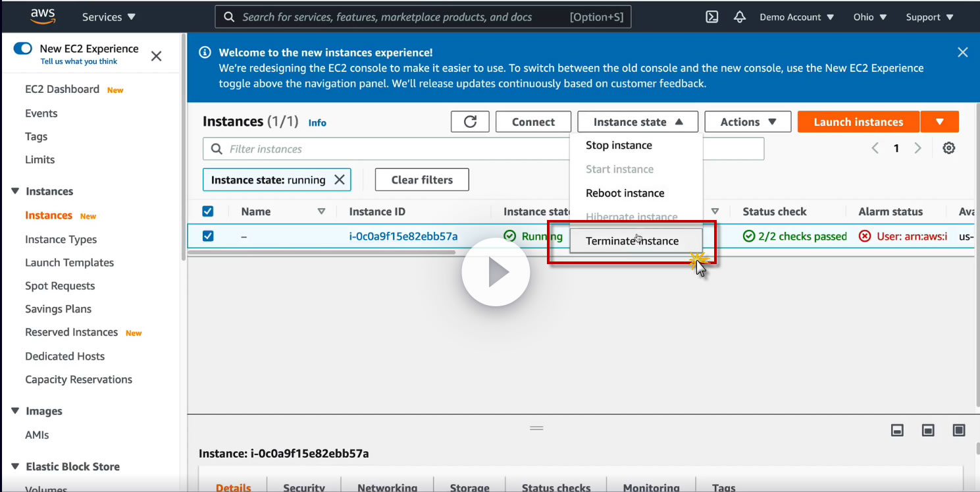Collapse the Elastic Block Store section
980x492 pixels.
15,466
